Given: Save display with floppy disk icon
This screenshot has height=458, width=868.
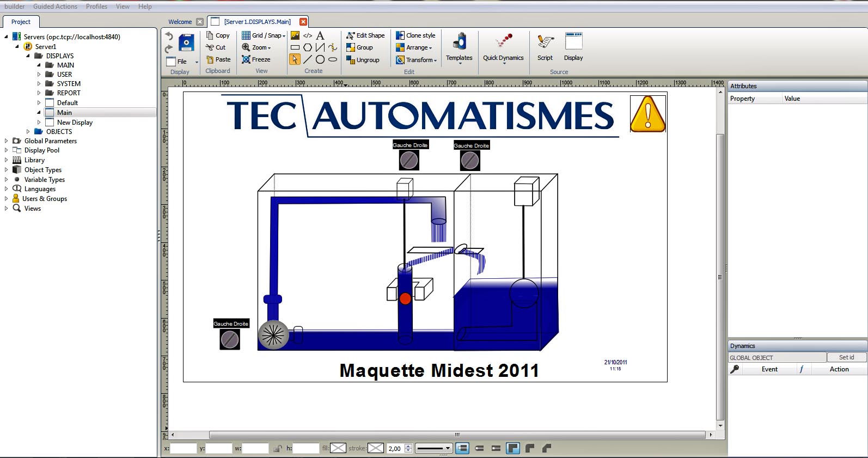Looking at the screenshot, I should coord(186,42).
